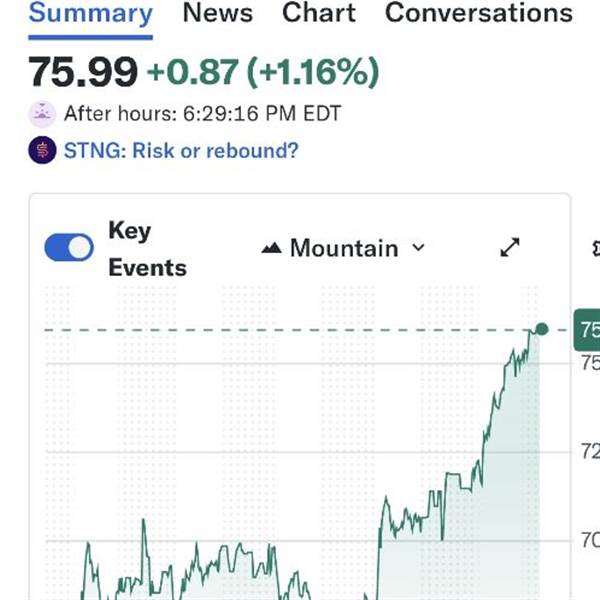
Task: Switch to the News tab
Action: click(x=218, y=13)
